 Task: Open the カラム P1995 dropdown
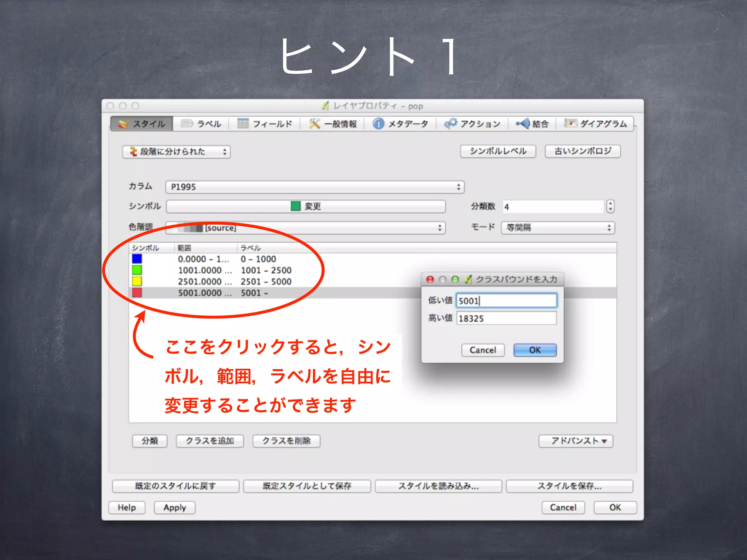point(315,187)
